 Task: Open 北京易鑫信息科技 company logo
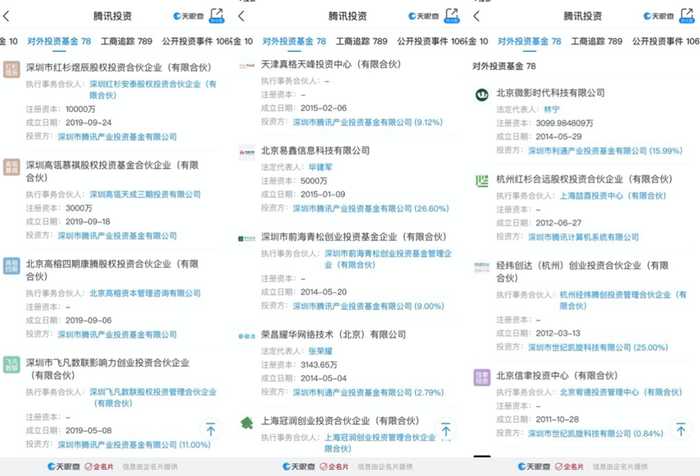coord(247,153)
